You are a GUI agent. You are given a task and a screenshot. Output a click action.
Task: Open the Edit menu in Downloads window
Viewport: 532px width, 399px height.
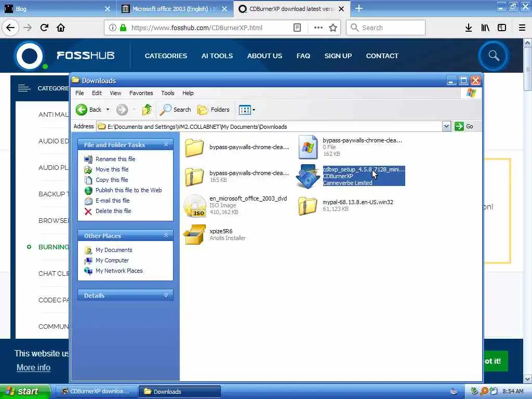pos(97,93)
